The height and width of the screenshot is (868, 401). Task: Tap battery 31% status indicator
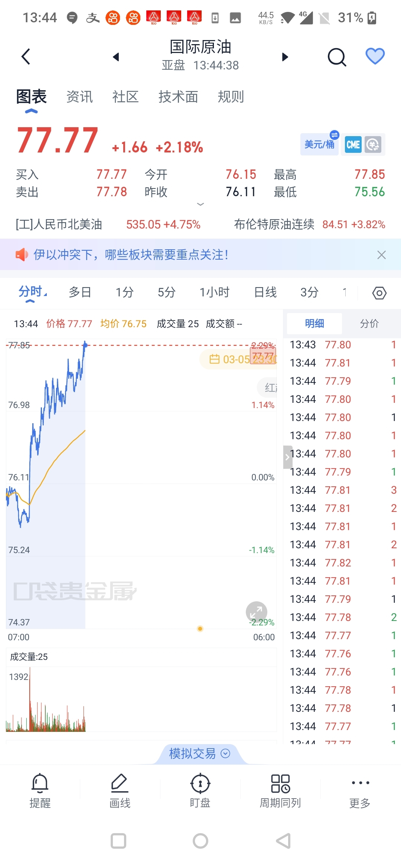pos(357,17)
